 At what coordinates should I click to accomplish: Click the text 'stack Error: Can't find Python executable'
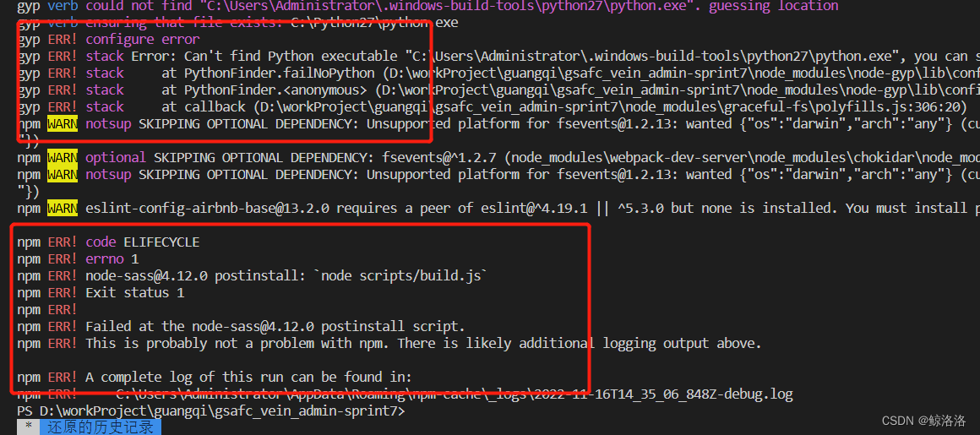coord(243,57)
